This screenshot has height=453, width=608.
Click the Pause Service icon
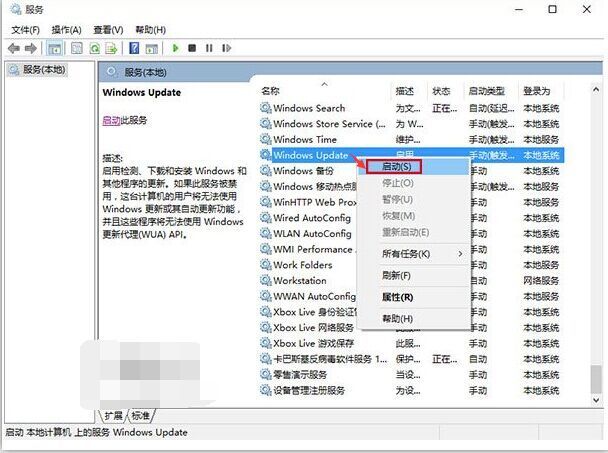point(209,48)
